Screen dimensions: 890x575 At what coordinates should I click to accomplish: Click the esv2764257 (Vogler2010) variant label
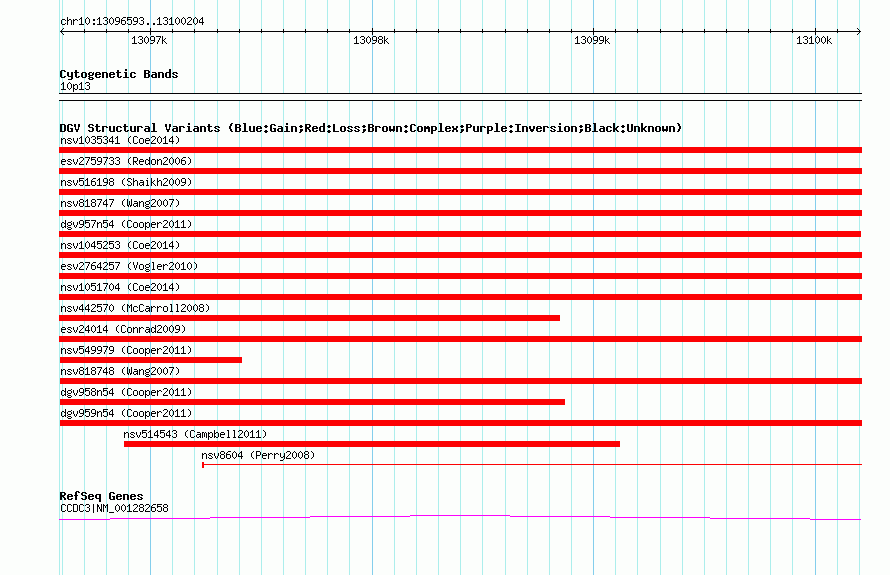129,266
